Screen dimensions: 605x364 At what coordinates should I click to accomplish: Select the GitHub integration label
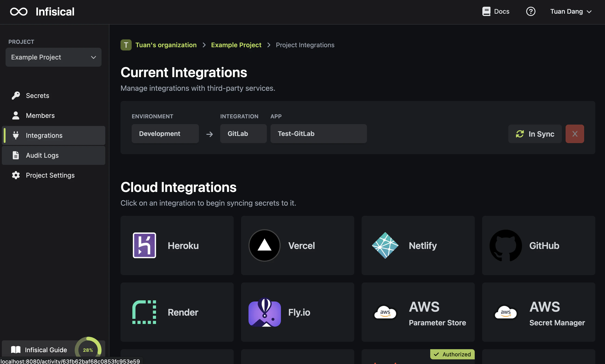pos(544,245)
